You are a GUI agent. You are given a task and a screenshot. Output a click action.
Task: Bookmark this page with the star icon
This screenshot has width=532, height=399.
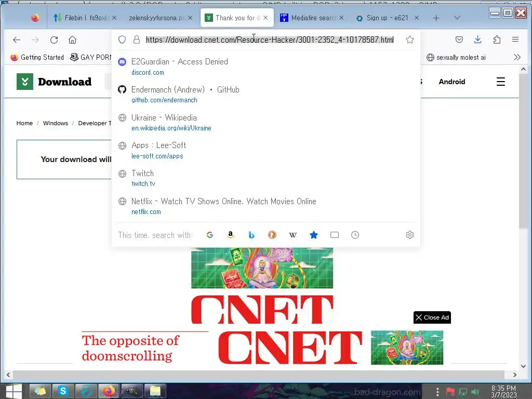pos(409,39)
